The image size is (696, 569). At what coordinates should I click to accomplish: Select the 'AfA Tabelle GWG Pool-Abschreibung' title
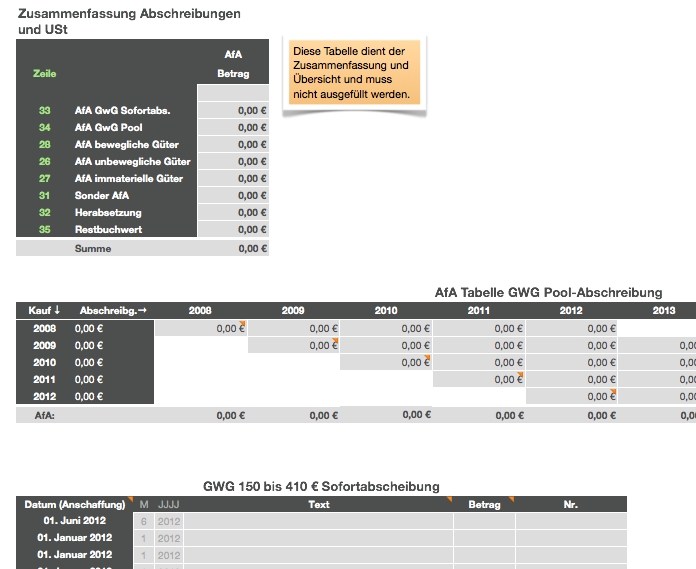pyautogui.click(x=548, y=292)
